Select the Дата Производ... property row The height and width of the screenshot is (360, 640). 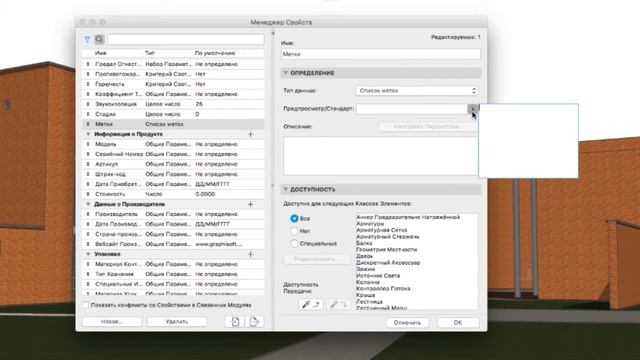pos(173,224)
